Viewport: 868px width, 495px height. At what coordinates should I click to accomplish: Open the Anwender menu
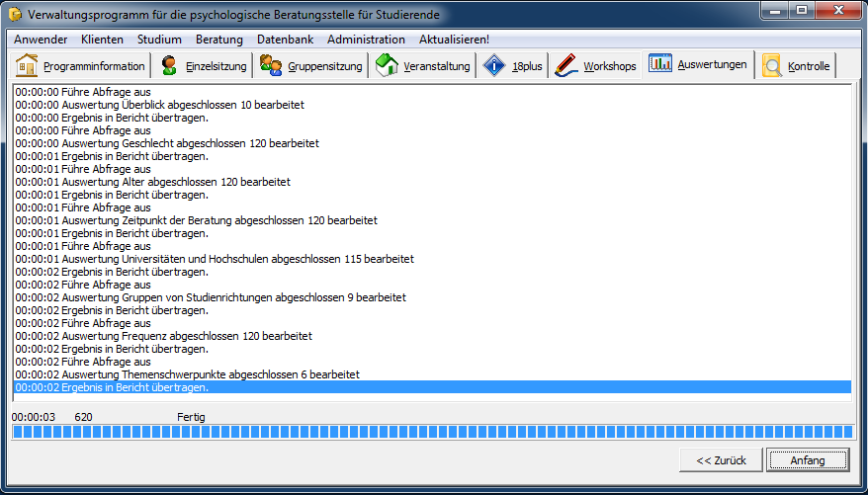coord(41,40)
